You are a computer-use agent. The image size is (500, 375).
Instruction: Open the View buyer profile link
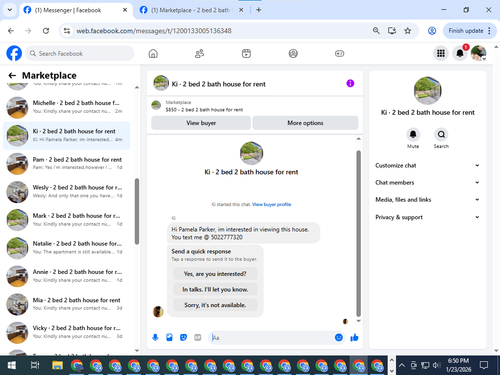click(x=271, y=204)
